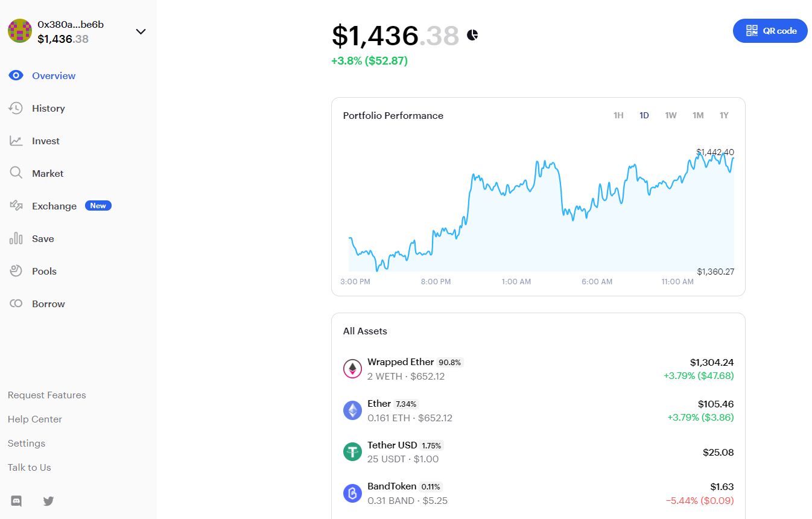Select the 1W chart range
Image resolution: width=812 pixels, height=519 pixels.
671,115
